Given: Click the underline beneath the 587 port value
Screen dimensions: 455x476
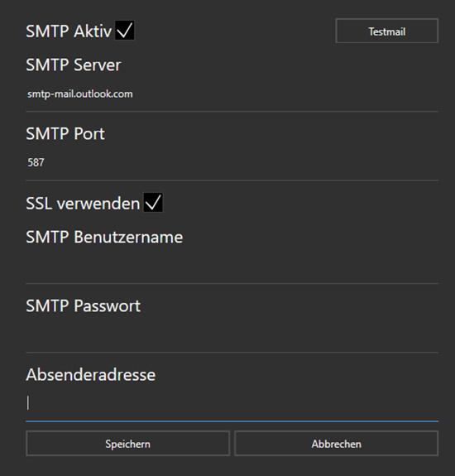Looking at the screenshot, I should click(232, 180).
